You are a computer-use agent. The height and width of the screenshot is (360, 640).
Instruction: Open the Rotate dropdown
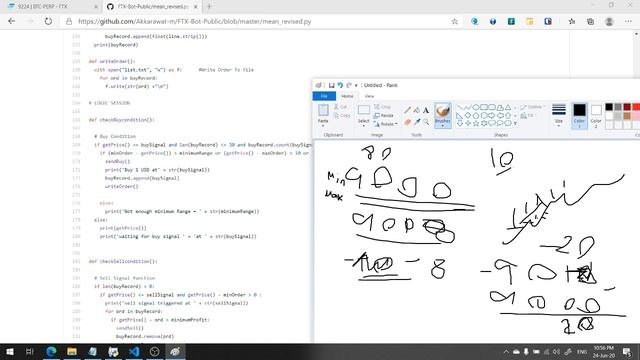click(385, 124)
